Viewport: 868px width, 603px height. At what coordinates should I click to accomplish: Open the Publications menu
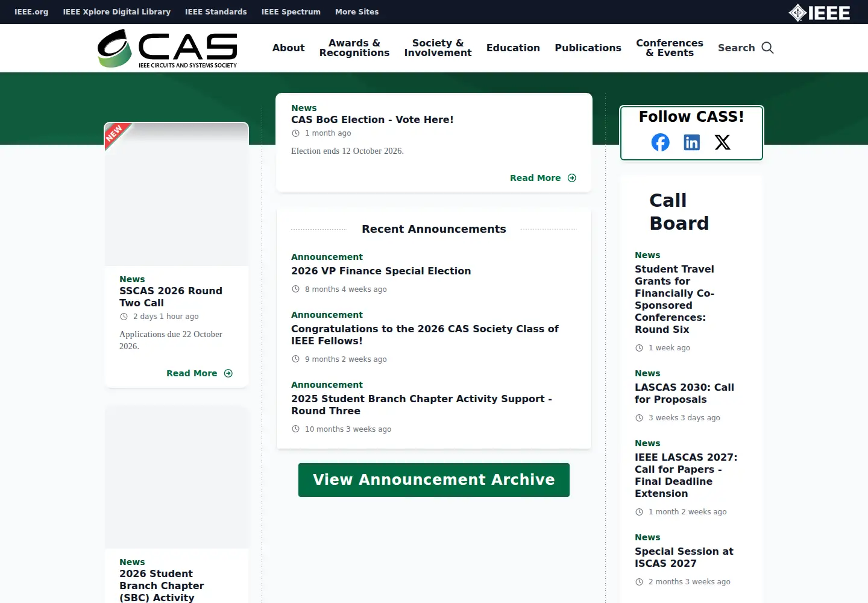[x=588, y=48]
